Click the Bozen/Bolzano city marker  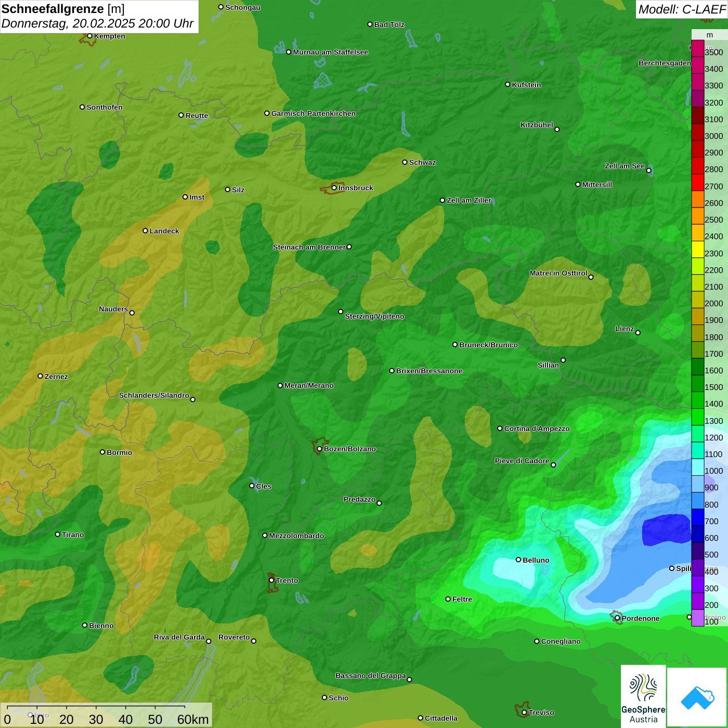coord(319,449)
